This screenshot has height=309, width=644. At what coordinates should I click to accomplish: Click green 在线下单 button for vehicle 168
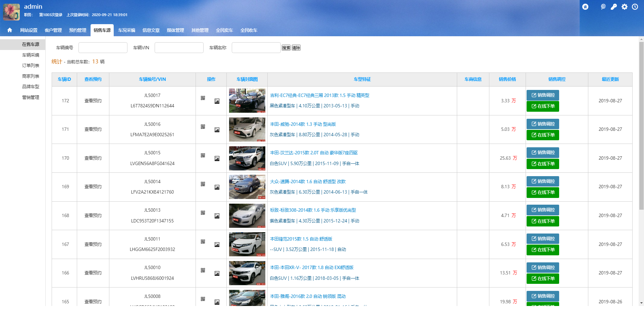click(x=543, y=221)
